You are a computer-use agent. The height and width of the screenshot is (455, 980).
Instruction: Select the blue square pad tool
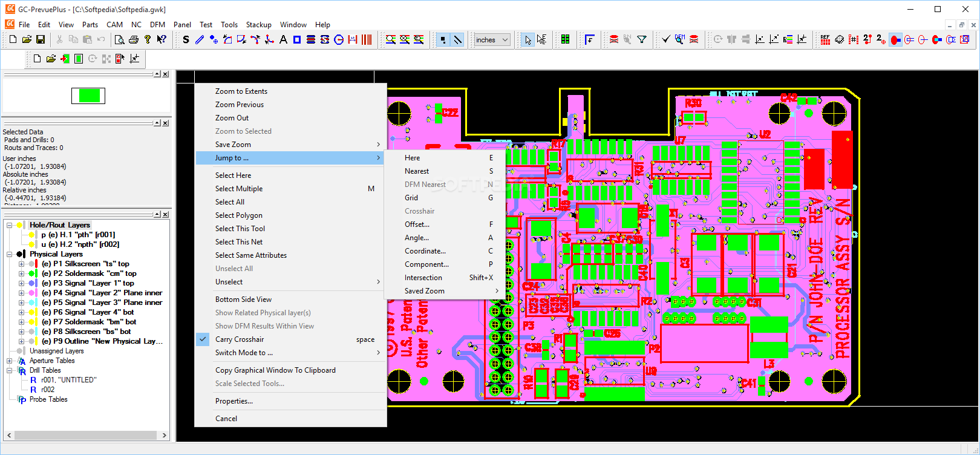(297, 39)
